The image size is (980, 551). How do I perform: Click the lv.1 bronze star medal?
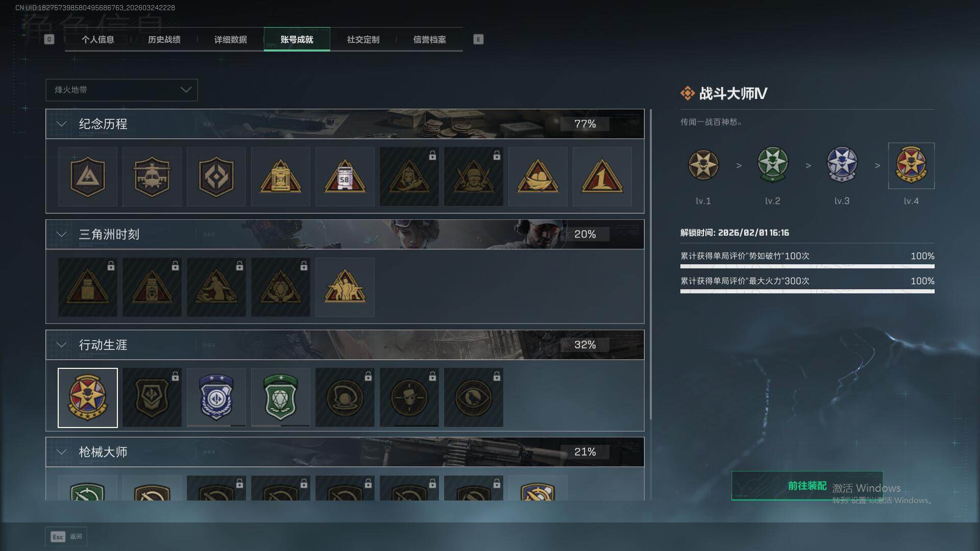click(x=703, y=165)
